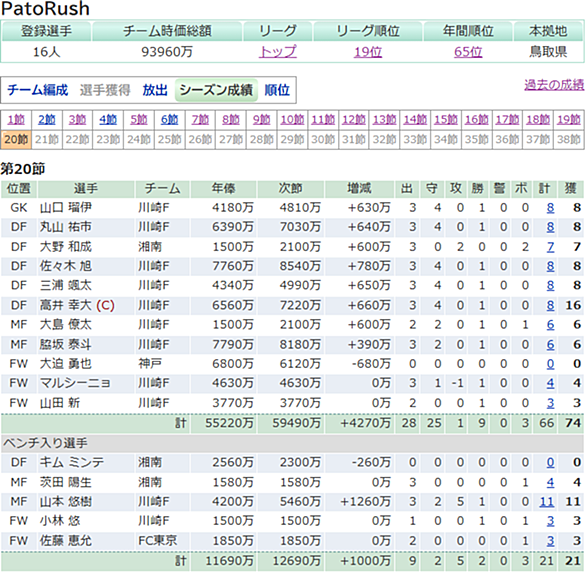Click the トップ league link
Screen dimensions: 586x572
(x=278, y=52)
